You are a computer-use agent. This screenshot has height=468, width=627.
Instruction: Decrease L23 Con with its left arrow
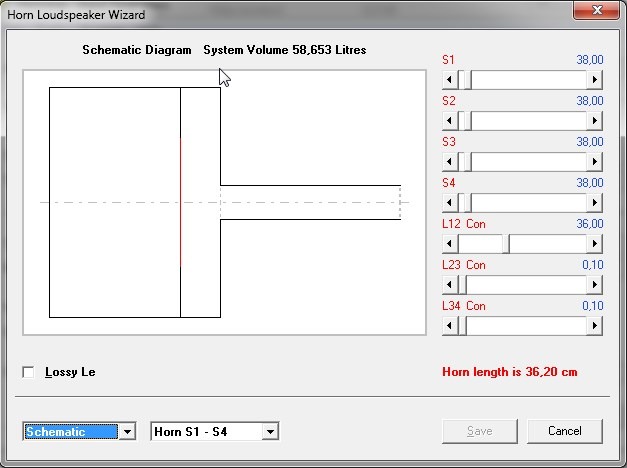click(x=450, y=284)
